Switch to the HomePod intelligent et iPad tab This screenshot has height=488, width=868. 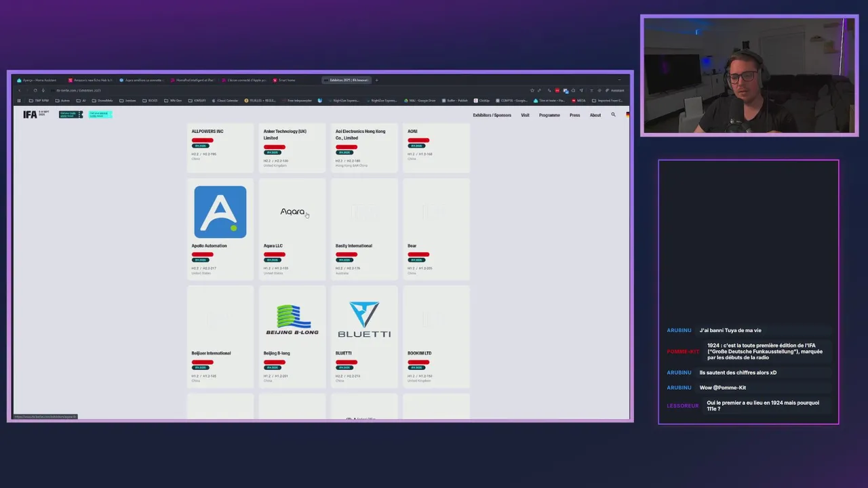193,80
